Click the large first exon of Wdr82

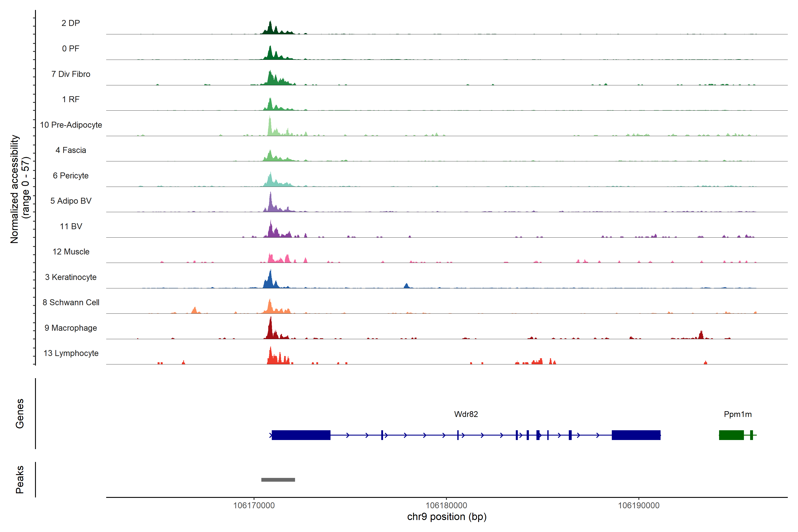[301, 435]
